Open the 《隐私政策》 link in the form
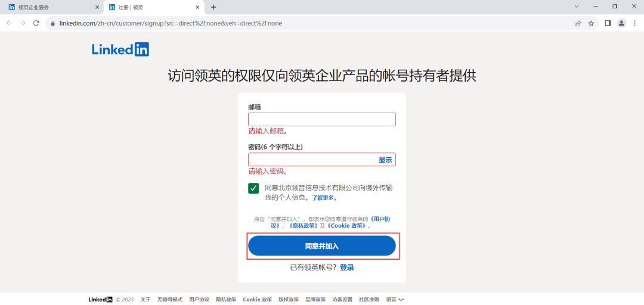 [303, 226]
